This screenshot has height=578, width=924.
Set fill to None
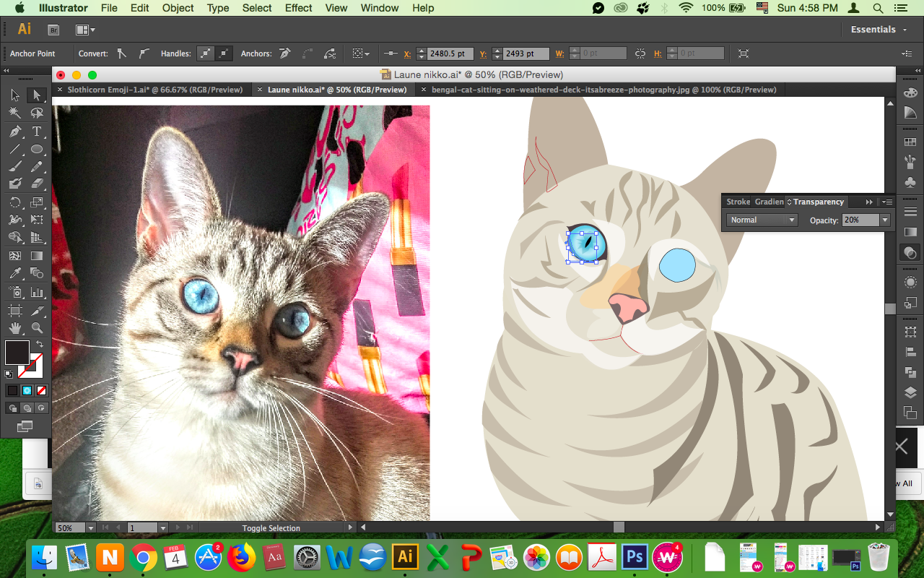click(x=41, y=390)
